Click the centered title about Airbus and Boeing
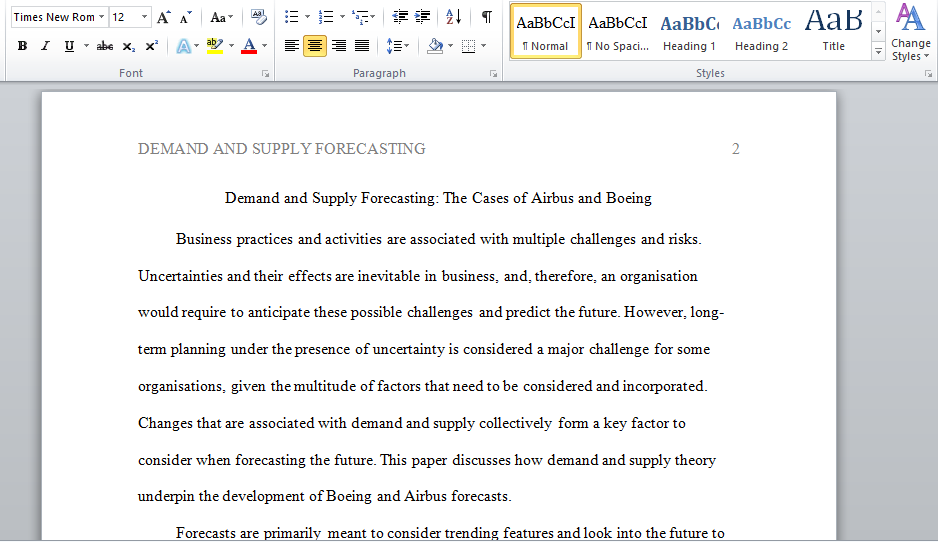 click(x=438, y=198)
